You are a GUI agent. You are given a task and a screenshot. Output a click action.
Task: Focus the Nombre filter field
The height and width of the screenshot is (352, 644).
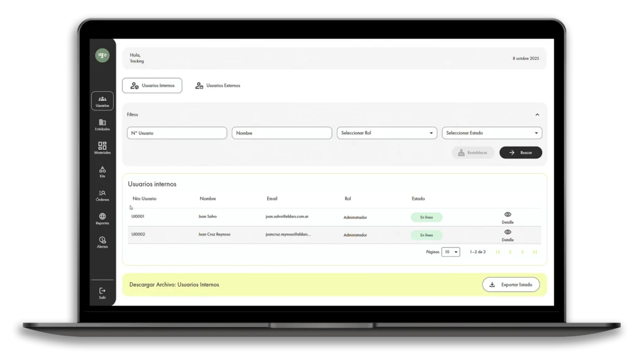(x=282, y=133)
